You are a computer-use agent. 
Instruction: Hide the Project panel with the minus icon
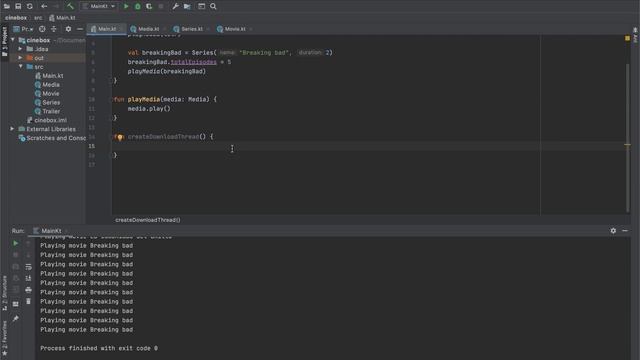(x=80, y=29)
